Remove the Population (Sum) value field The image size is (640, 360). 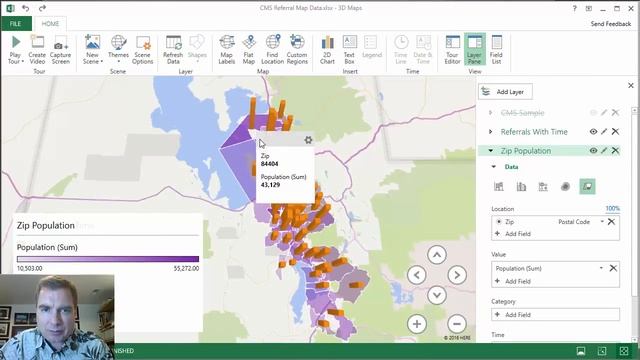[x=613, y=268]
